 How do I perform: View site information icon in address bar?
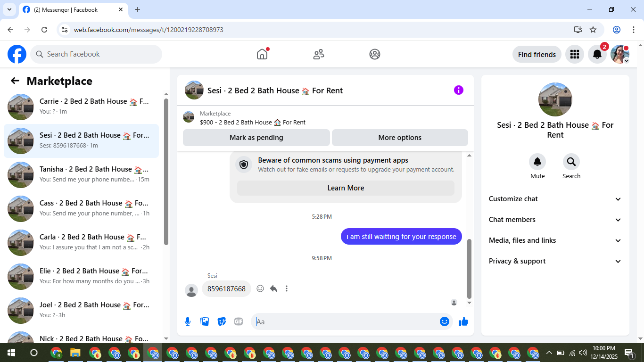coord(65,30)
